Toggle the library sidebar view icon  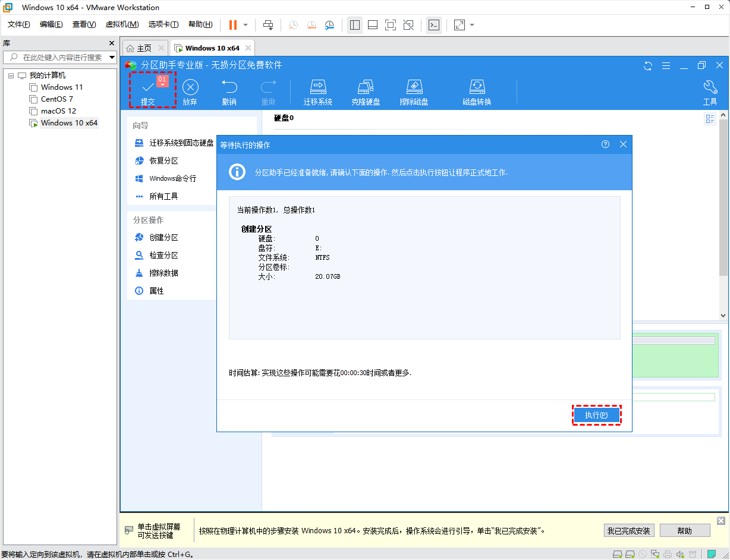point(355,25)
